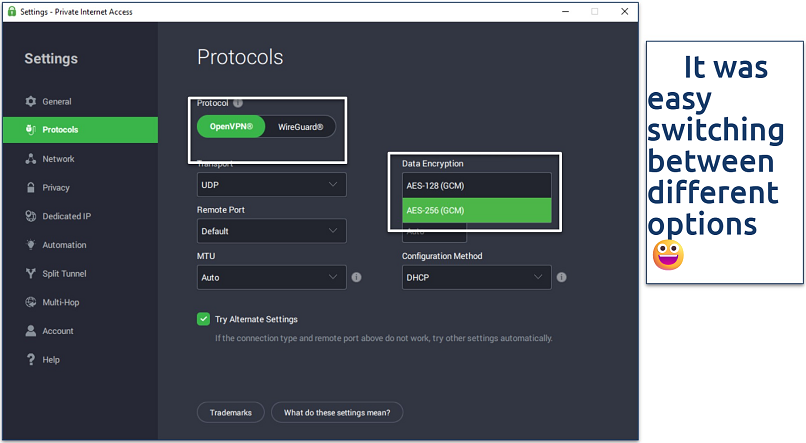806x443 pixels.
Task: Click the info icon next to MTU dropdown
Action: (x=356, y=277)
